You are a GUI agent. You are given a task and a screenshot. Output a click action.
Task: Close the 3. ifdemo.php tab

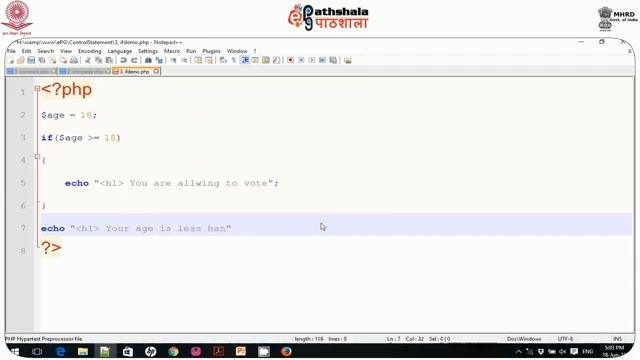coord(156,71)
